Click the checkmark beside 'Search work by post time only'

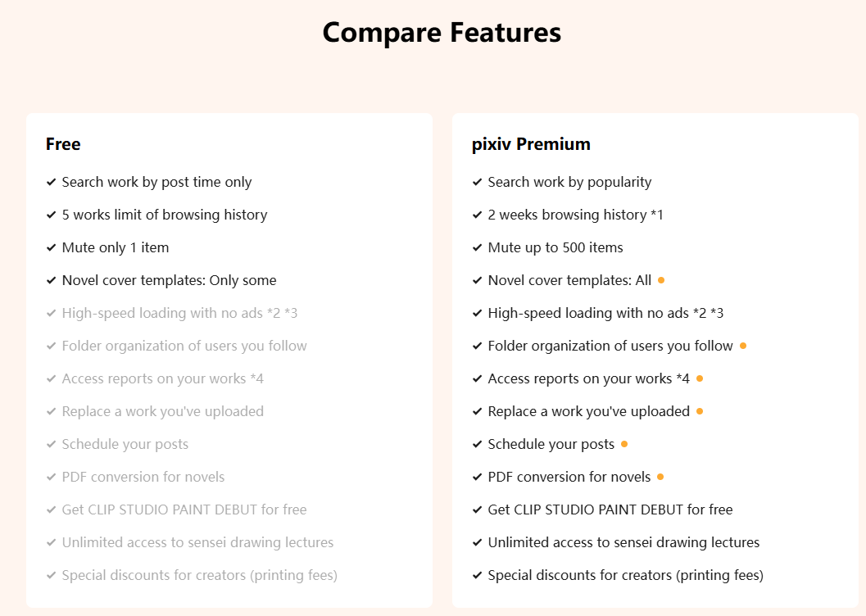tap(51, 183)
